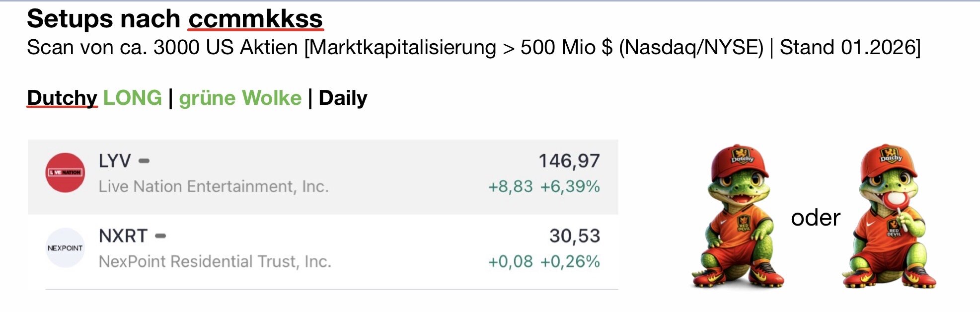Viewport: 980px width, 312px height.
Task: Click the dash indicator beside LYV
Action: click(144, 161)
